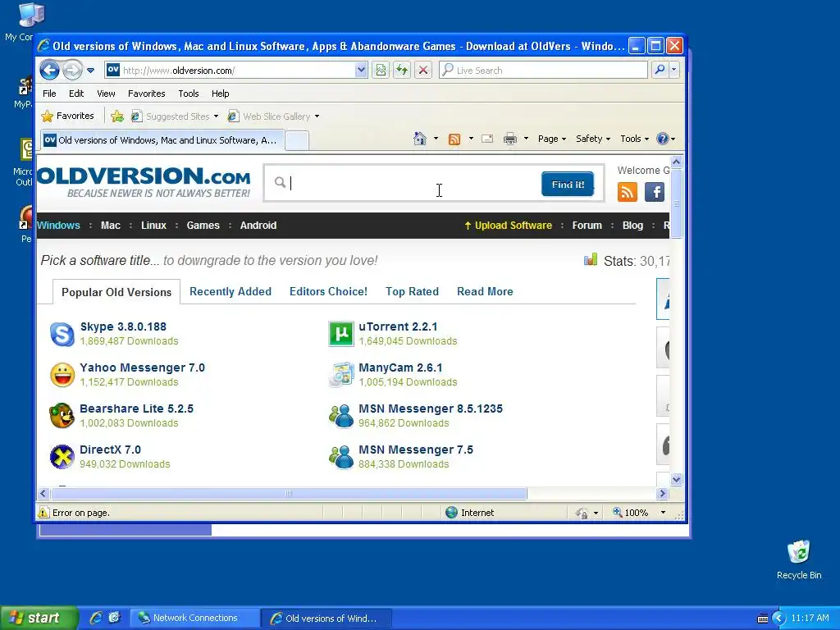Expand Web Slice Gallery dropdown

(317, 116)
